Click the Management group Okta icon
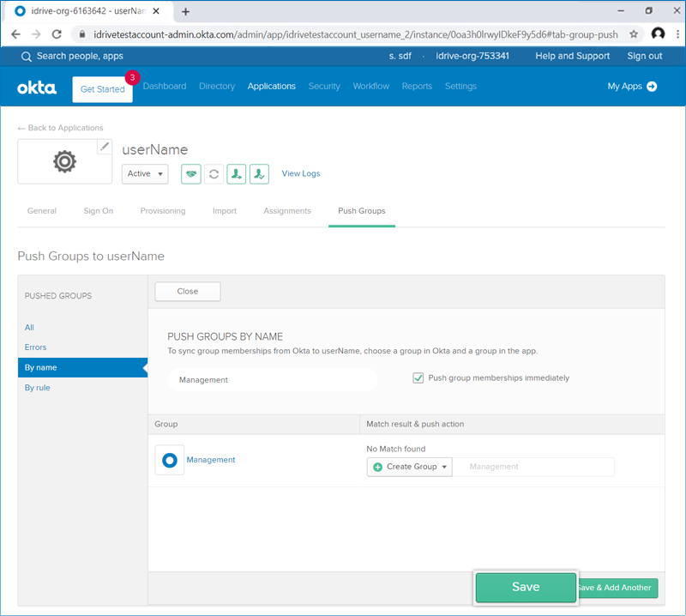The image size is (686, 616). [169, 460]
